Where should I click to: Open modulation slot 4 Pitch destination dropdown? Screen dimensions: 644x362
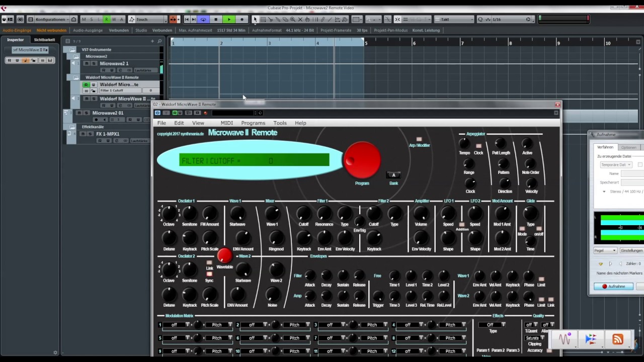452,325
